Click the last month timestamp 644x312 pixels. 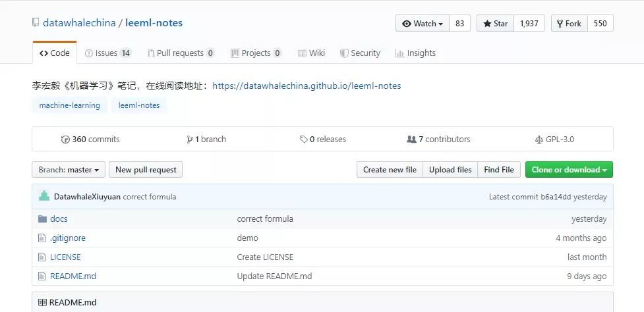[x=587, y=257]
